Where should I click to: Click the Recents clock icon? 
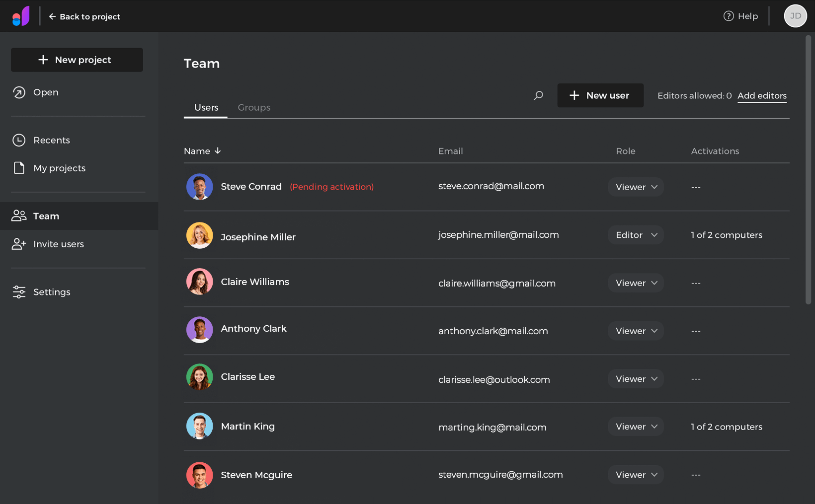coord(19,140)
